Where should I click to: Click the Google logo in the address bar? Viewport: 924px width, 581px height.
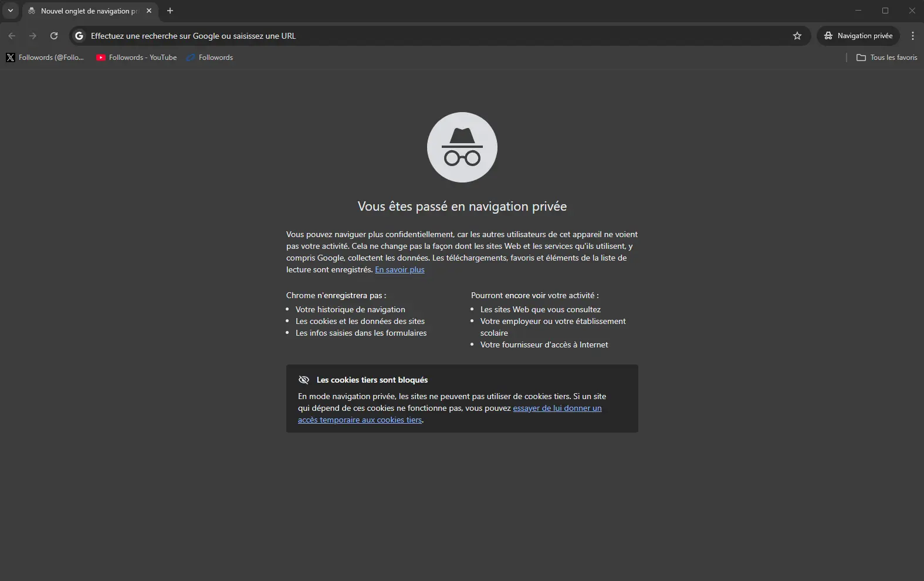(x=79, y=36)
